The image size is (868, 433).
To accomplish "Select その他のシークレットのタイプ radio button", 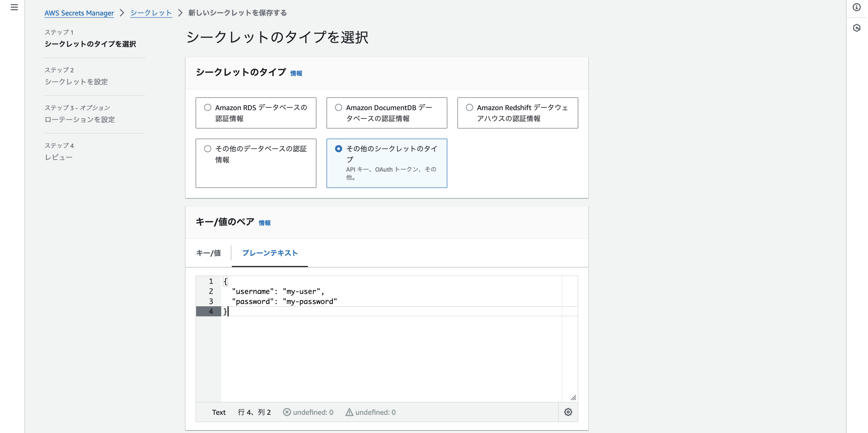I will [338, 149].
